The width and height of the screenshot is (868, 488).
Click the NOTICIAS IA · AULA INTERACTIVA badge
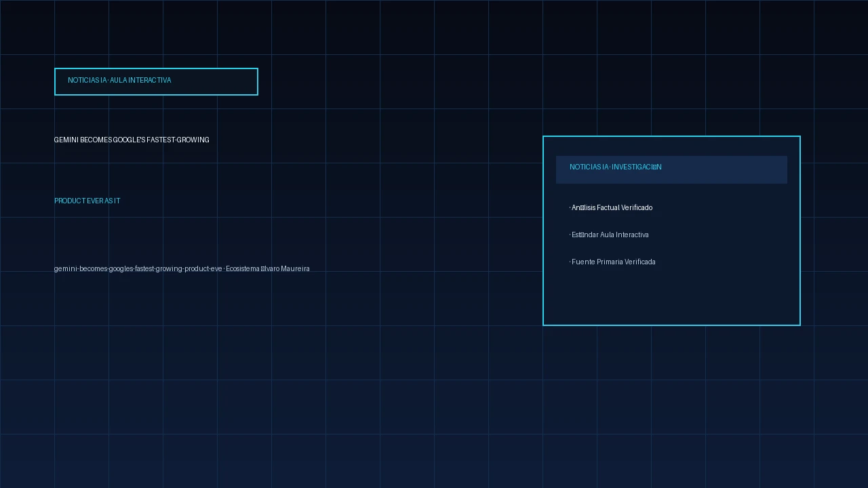[x=156, y=81]
